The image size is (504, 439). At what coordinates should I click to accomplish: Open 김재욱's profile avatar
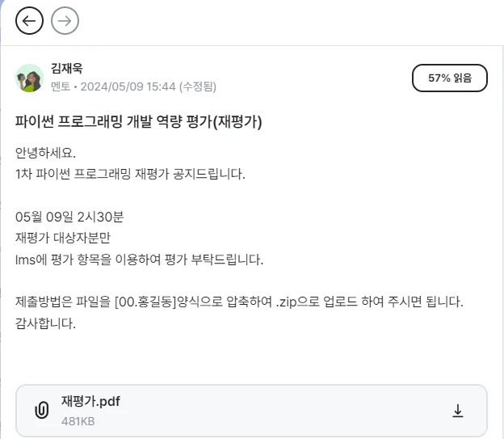pos(29,78)
